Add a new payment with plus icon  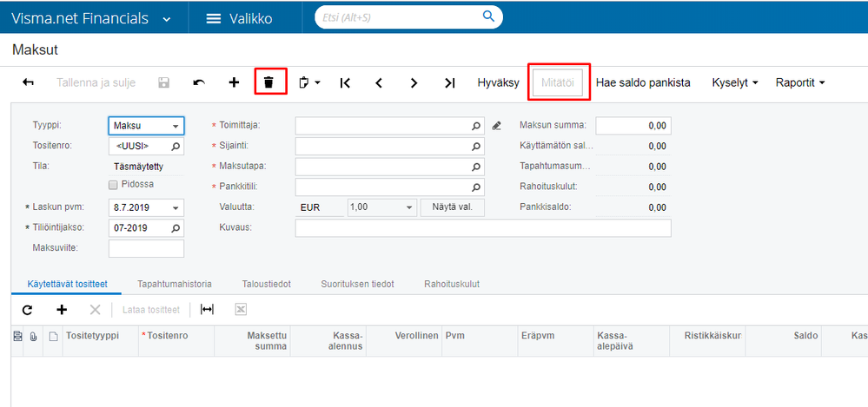pos(235,82)
